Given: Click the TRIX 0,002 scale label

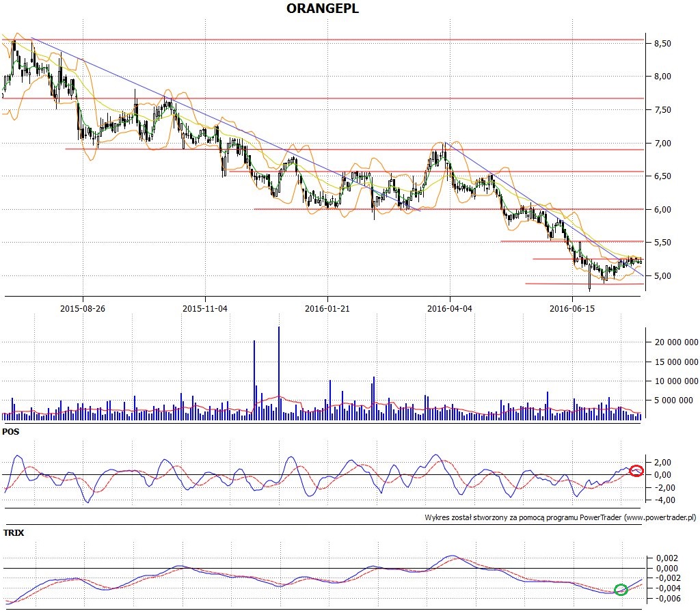Looking at the screenshot, I should 667,558.
